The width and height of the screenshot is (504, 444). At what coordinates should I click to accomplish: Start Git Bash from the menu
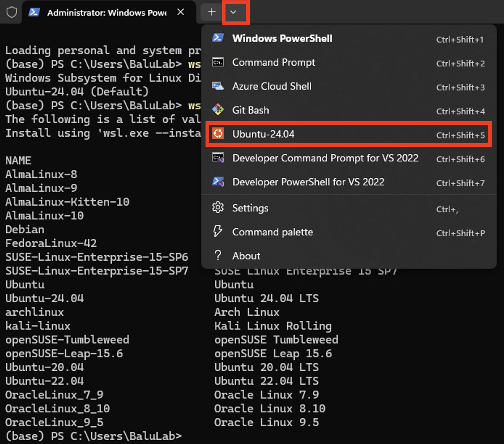(349, 110)
